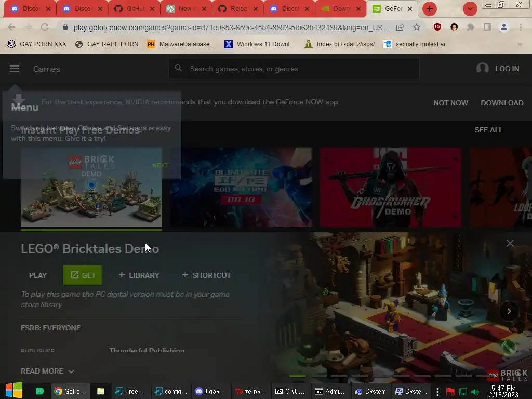
Task: Click the LEGO Bricktales Demo title heading
Action: (x=90, y=249)
